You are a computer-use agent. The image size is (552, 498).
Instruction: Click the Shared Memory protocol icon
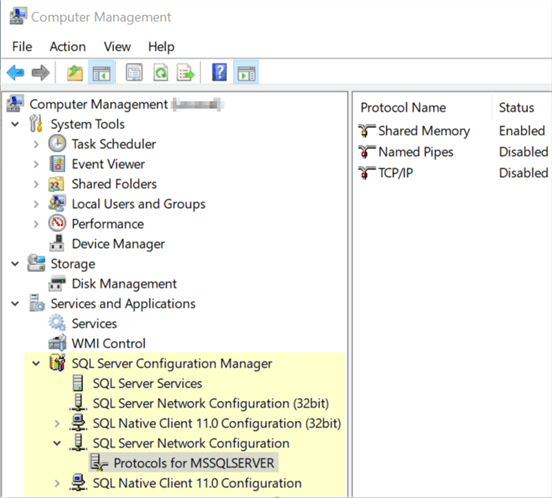click(366, 131)
